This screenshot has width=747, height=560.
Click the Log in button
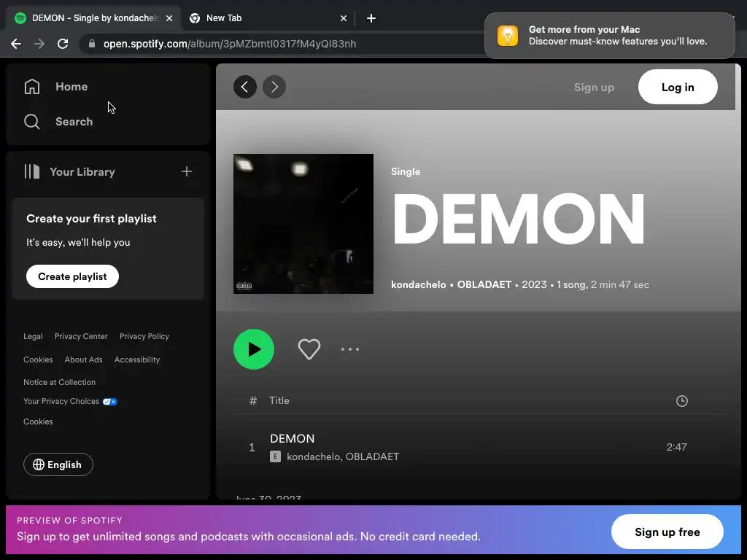(678, 87)
